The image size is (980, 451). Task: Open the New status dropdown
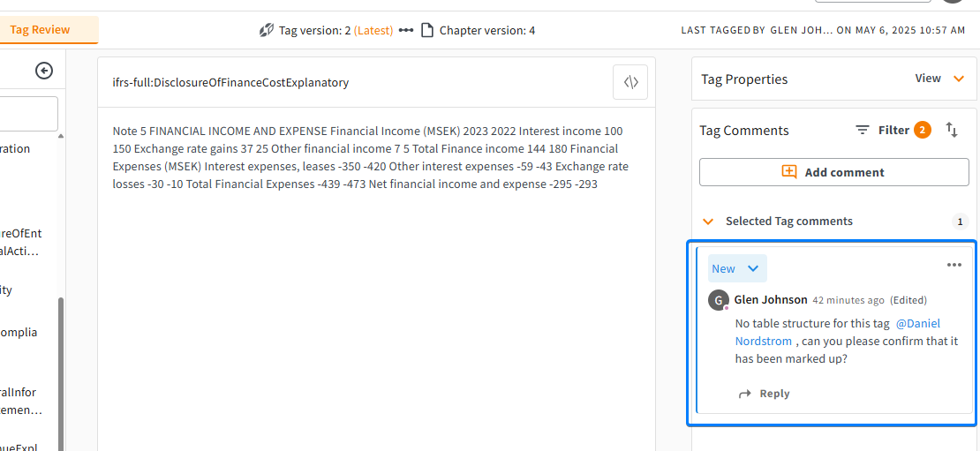point(737,268)
